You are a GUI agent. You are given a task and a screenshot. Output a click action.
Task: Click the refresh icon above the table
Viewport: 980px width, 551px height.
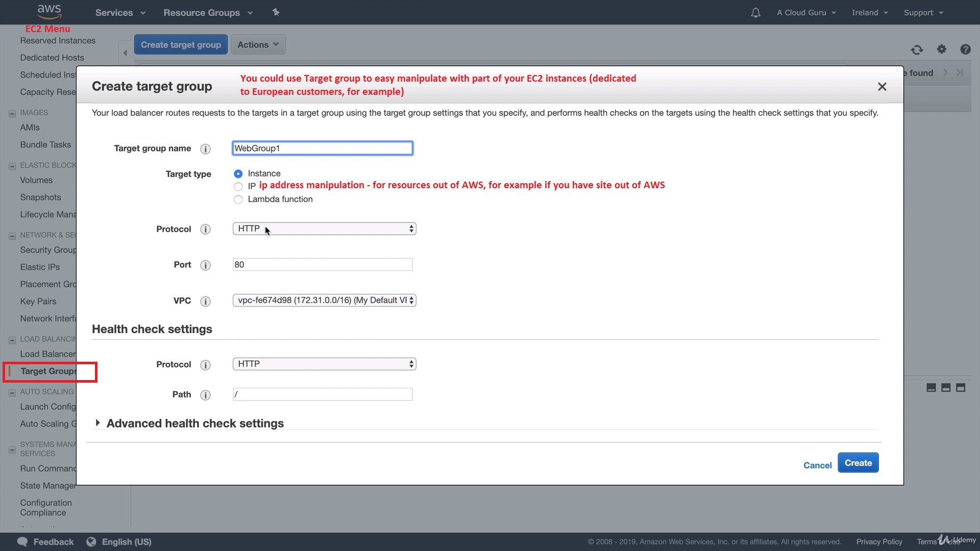coord(917,49)
